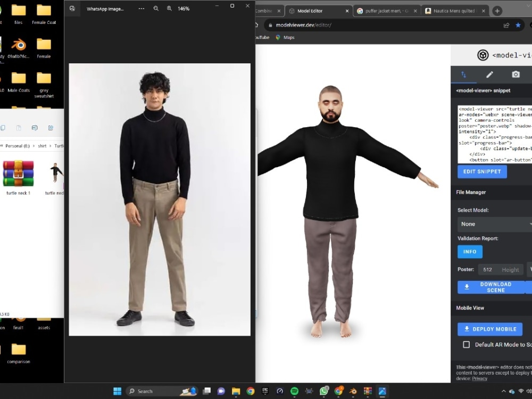Select the Rename icon in File Explorer

(x=35, y=128)
